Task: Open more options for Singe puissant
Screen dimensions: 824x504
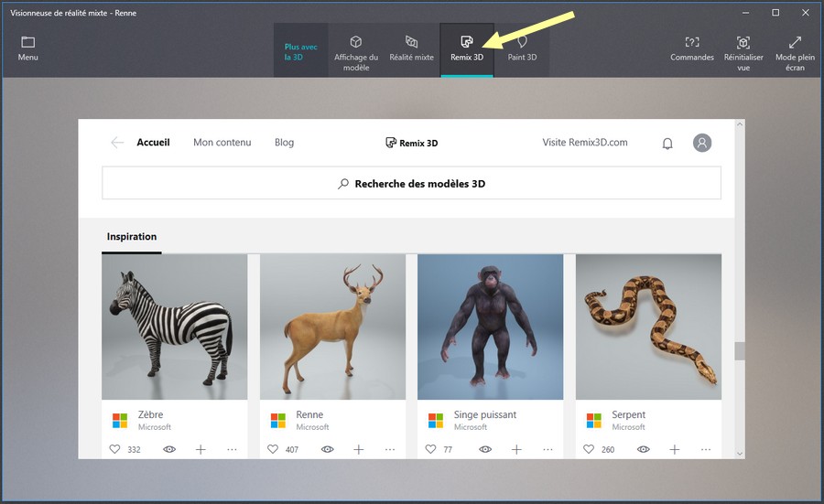Action: tap(548, 449)
